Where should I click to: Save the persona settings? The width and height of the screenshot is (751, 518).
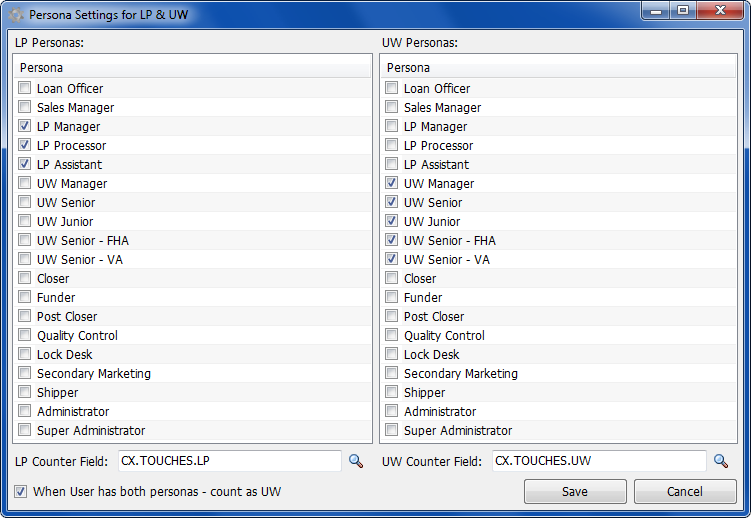click(x=575, y=492)
